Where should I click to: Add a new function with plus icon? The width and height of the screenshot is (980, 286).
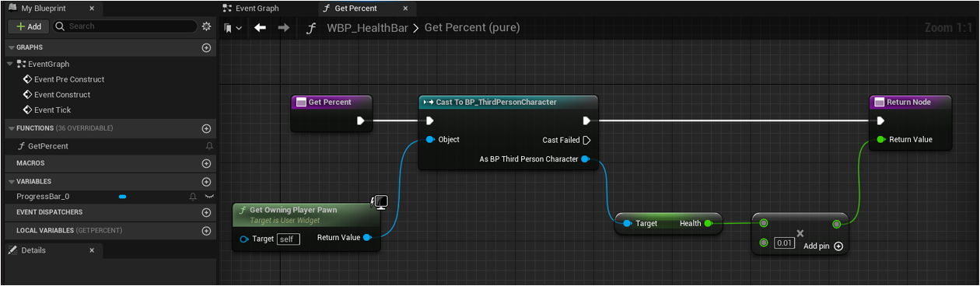coord(206,128)
